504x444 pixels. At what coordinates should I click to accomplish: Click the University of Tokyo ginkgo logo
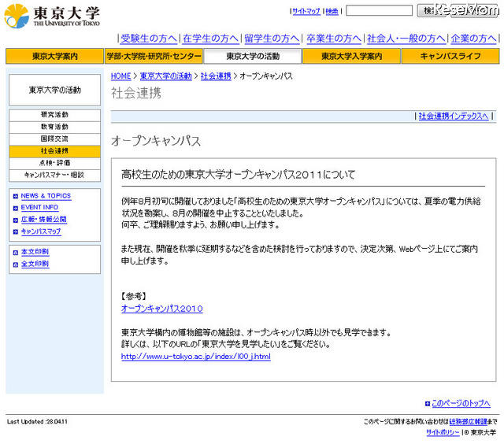point(17,16)
